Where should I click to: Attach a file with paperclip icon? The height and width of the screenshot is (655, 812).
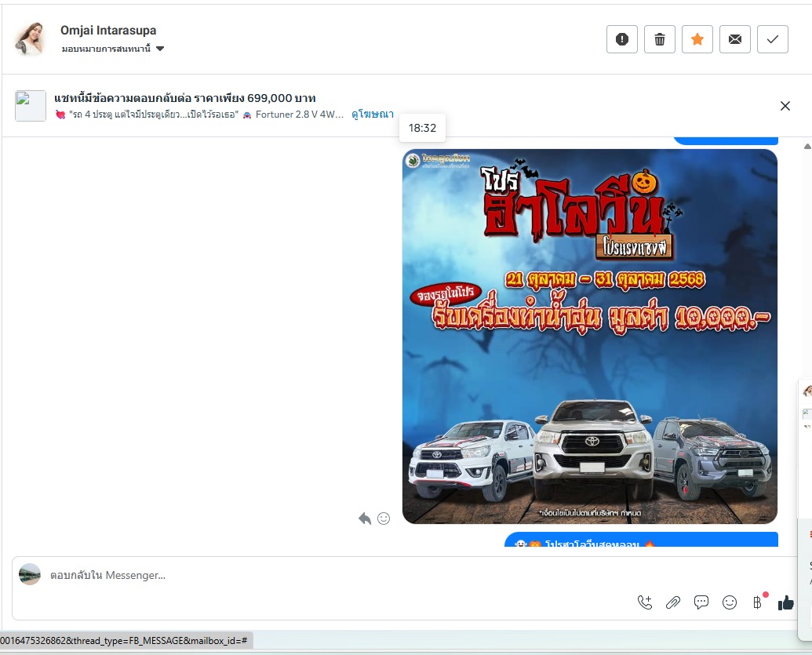pyautogui.click(x=672, y=602)
